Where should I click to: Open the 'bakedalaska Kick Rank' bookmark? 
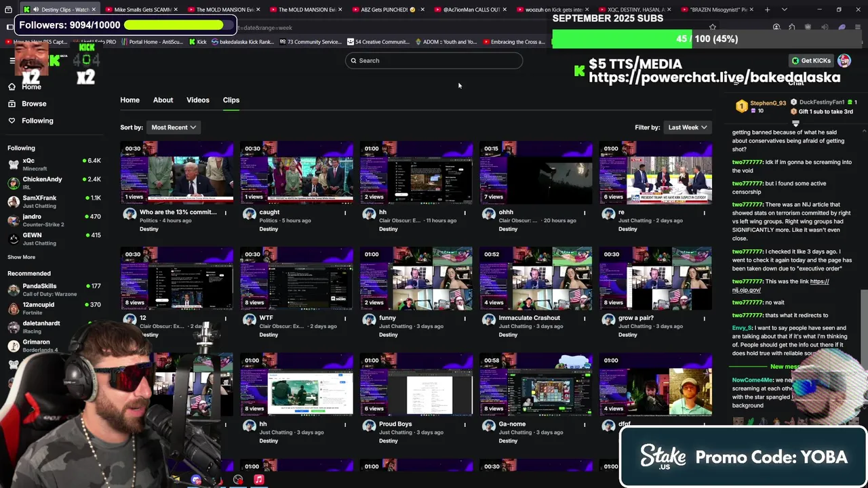(243, 42)
